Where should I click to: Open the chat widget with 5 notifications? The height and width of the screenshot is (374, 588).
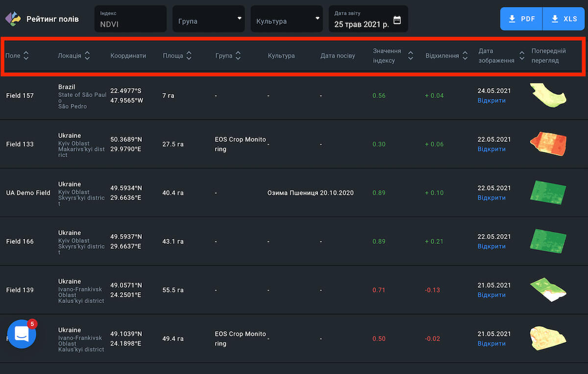[x=22, y=334]
